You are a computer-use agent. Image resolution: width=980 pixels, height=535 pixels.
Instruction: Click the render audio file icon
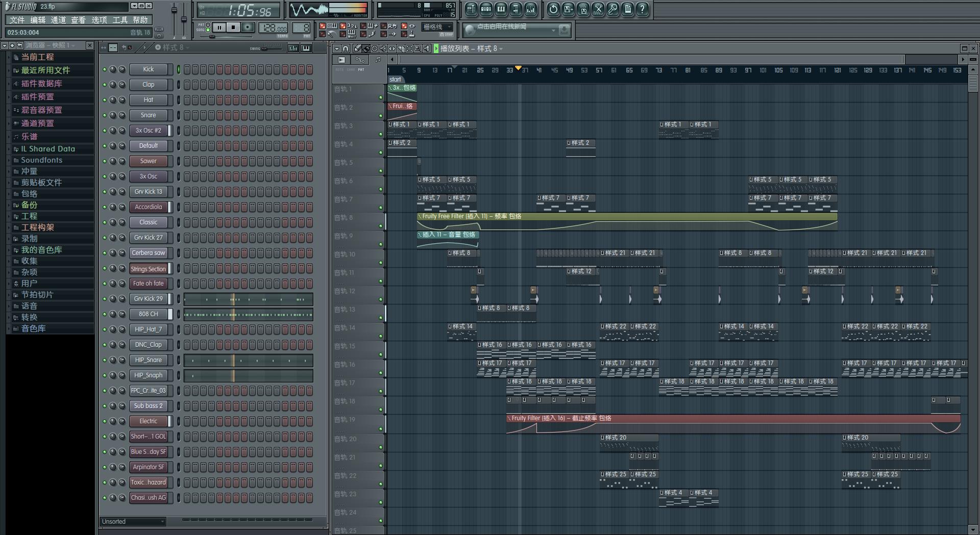point(583,9)
